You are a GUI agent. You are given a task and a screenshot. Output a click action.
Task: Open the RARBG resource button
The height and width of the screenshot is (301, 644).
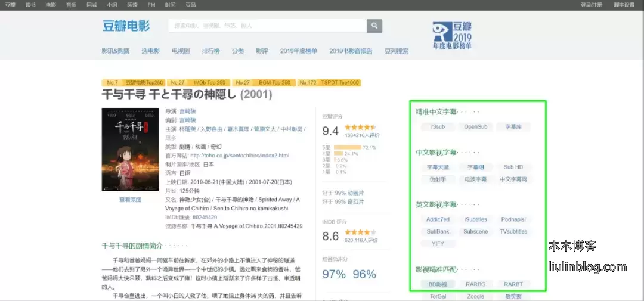coord(475,284)
